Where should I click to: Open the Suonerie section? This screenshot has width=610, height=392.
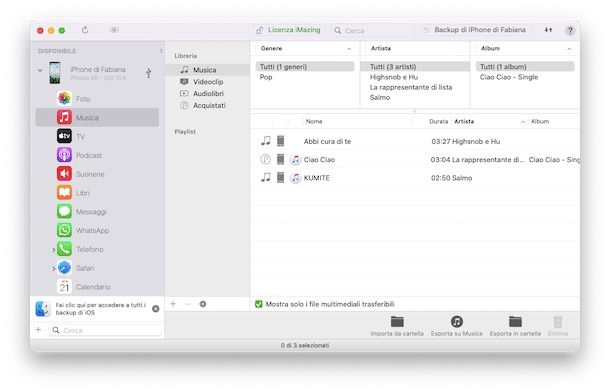tap(97, 174)
